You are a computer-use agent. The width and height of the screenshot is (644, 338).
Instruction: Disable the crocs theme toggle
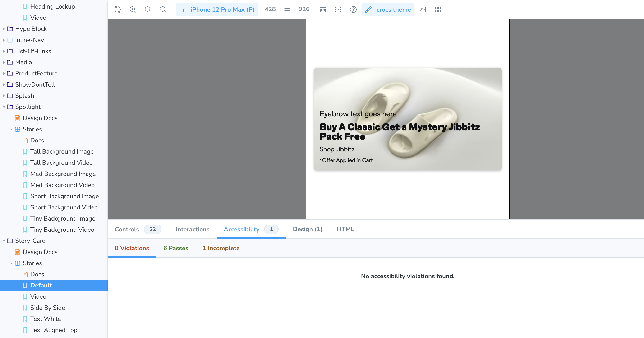388,9
